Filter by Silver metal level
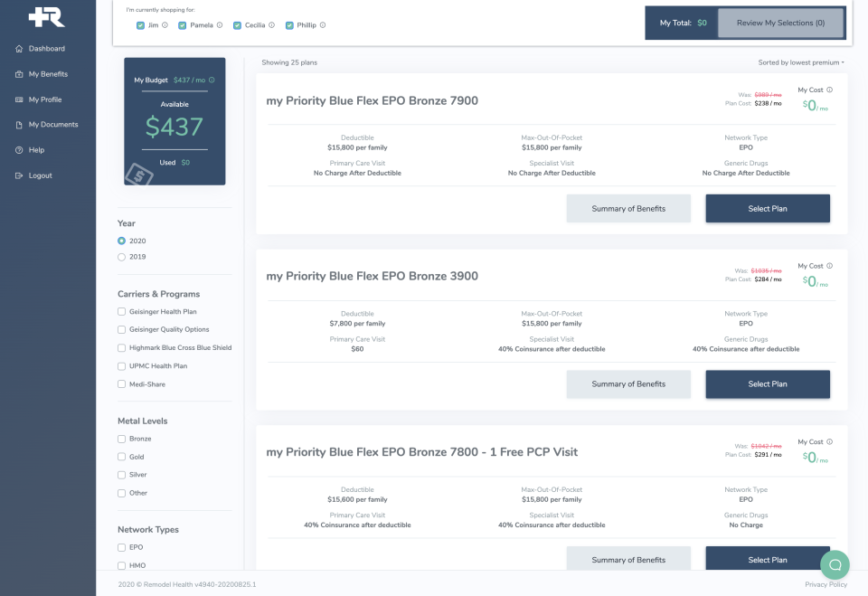This screenshot has height=596, width=868. point(122,475)
